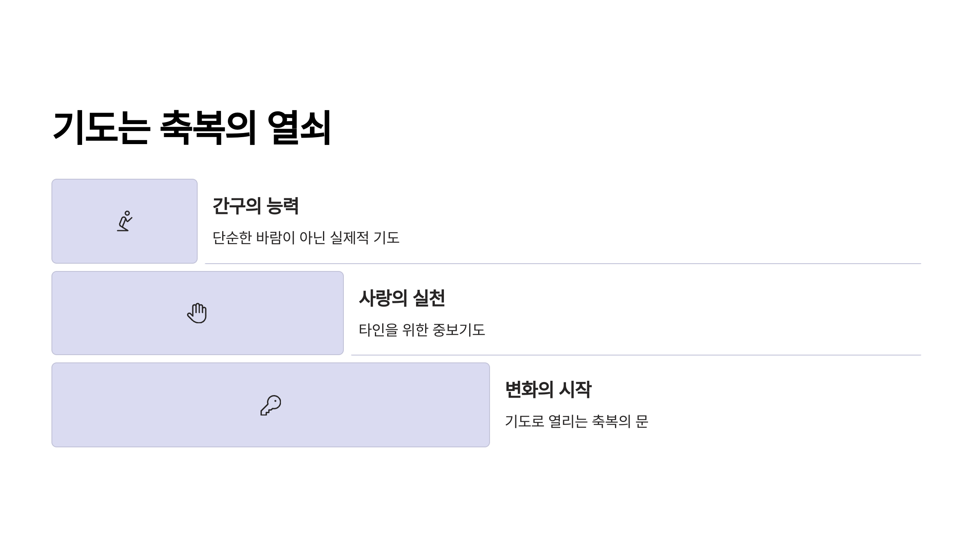Select the word 실천 in second heading
The width and height of the screenshot is (980, 551).
pyautogui.click(x=429, y=298)
